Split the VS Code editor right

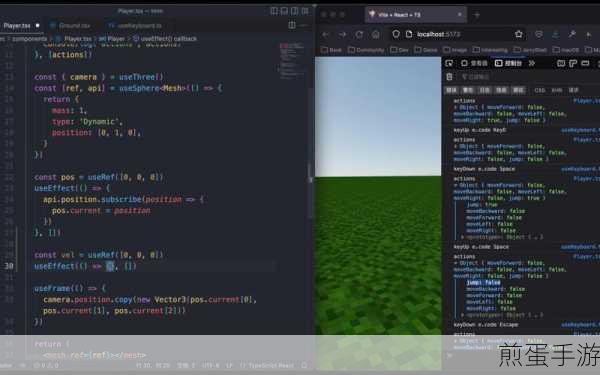click(x=292, y=25)
